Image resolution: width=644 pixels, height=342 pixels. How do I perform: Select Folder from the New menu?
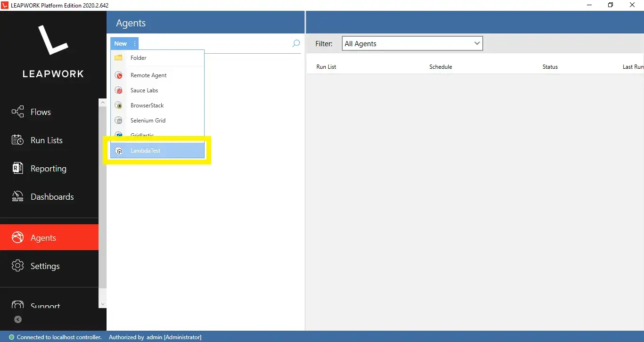coord(138,57)
